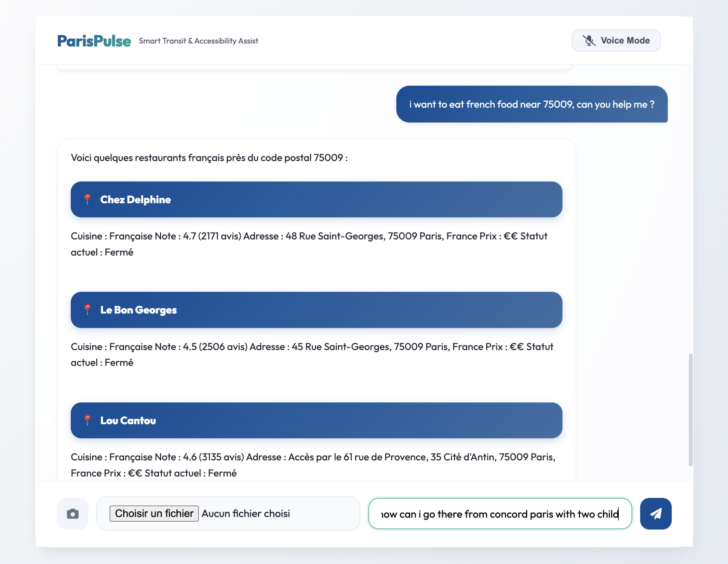Click pin icon beside Le Bon Georges
The width and height of the screenshot is (728, 564).
pos(87,310)
